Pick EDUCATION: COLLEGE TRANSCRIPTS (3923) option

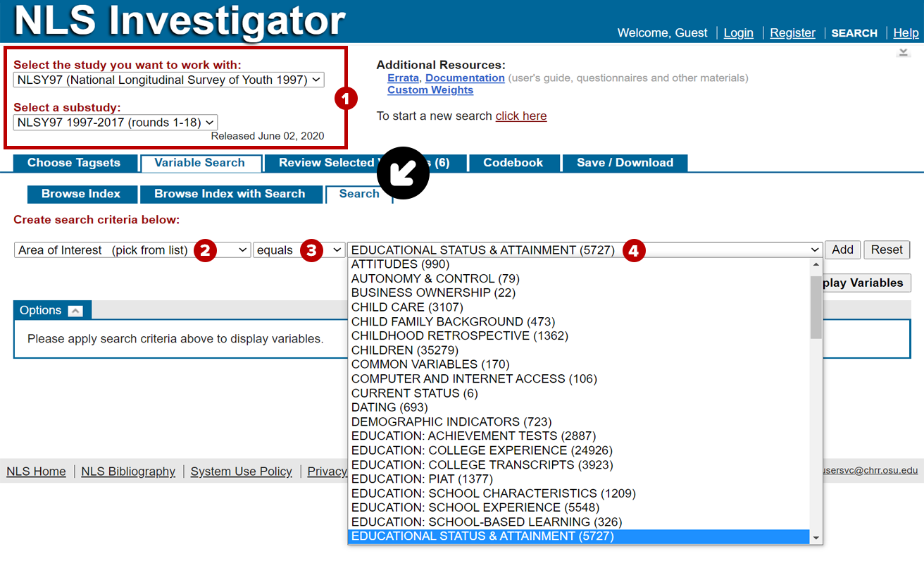click(579, 464)
